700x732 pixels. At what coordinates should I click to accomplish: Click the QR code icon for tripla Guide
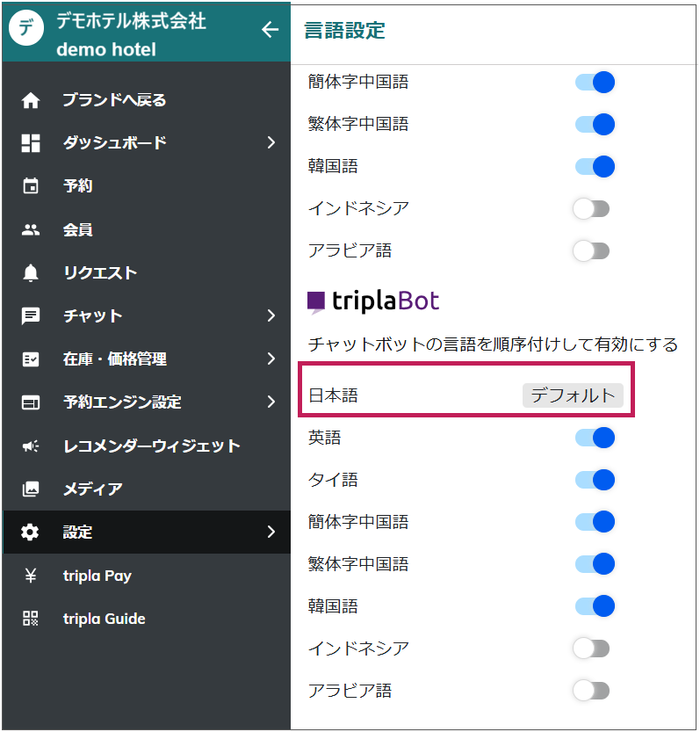click(31, 619)
